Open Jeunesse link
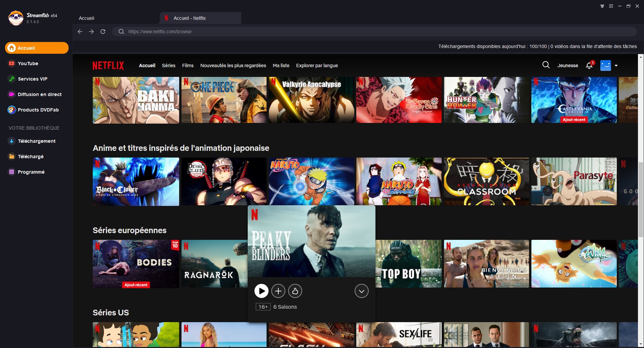 (568, 66)
